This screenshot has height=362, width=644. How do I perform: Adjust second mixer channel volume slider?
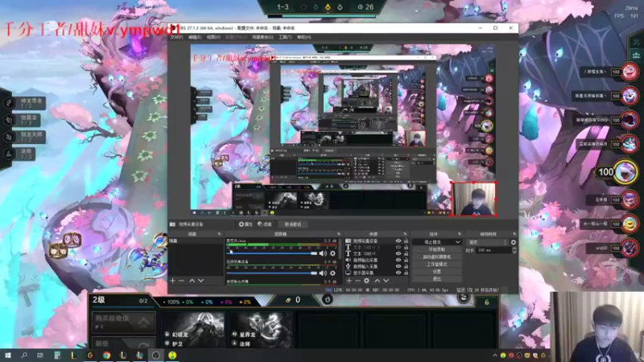(x=271, y=273)
